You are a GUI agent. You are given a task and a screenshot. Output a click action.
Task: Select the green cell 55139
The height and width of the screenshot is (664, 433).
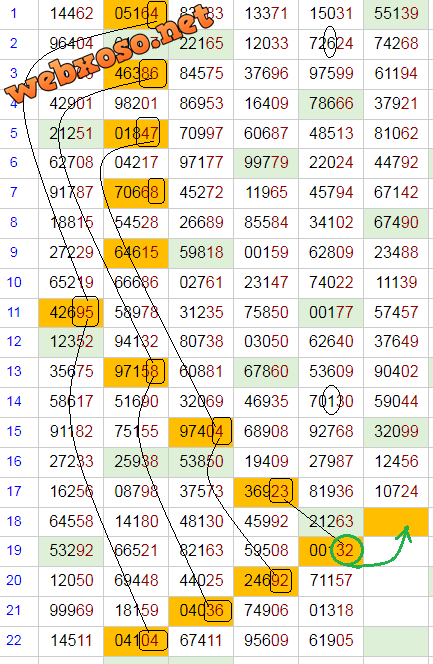(396, 14)
